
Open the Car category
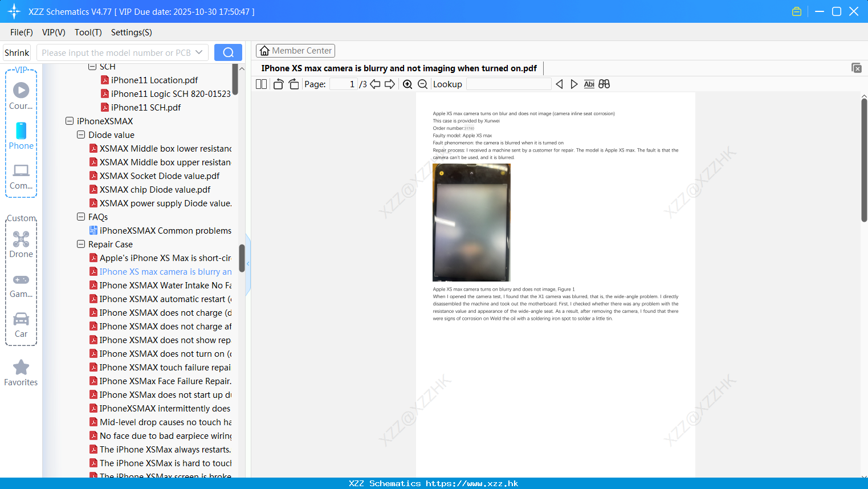[x=21, y=325]
